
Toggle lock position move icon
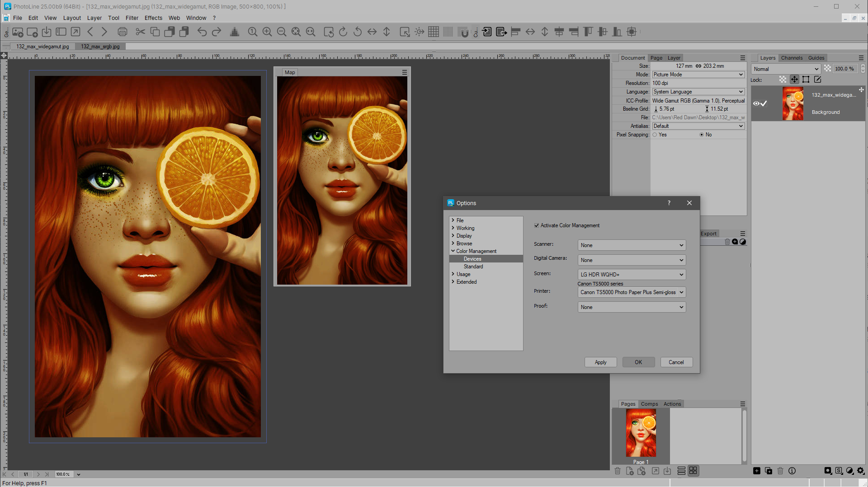794,80
